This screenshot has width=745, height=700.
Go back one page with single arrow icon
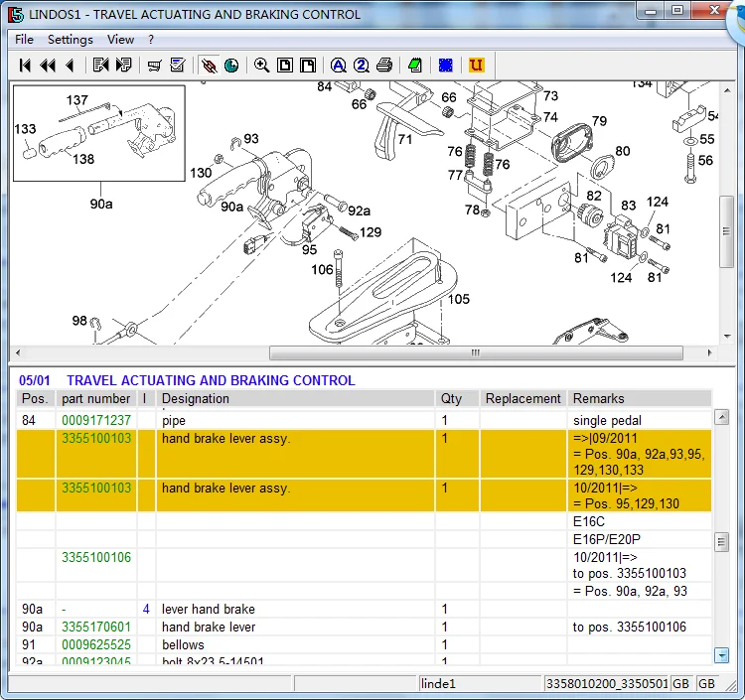coord(70,66)
